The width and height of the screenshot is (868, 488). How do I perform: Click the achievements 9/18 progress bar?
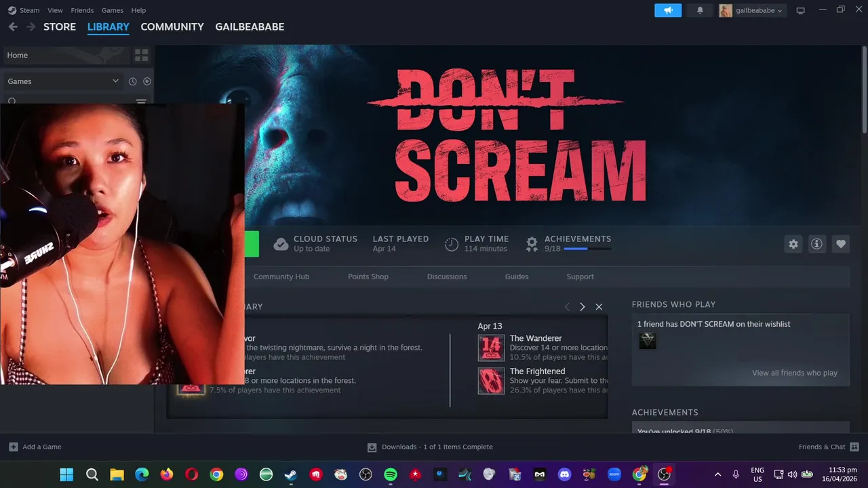[x=587, y=249]
